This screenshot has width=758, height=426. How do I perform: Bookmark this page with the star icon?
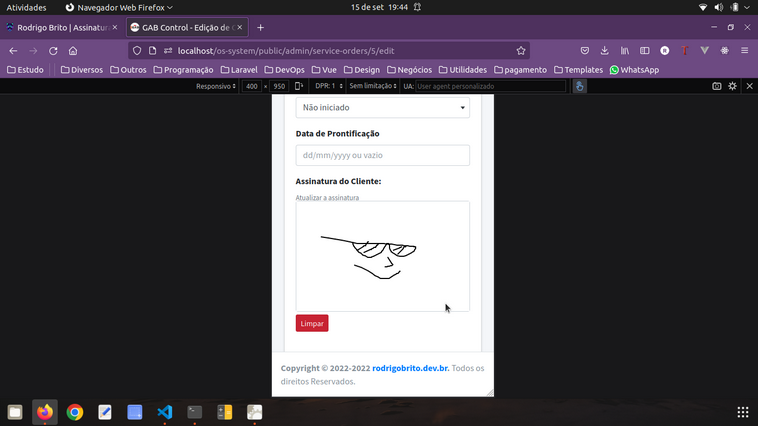(x=521, y=50)
